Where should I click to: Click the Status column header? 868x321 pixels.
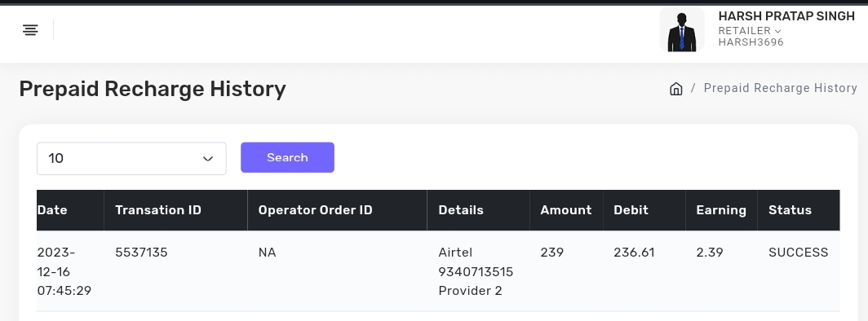pyautogui.click(x=790, y=210)
